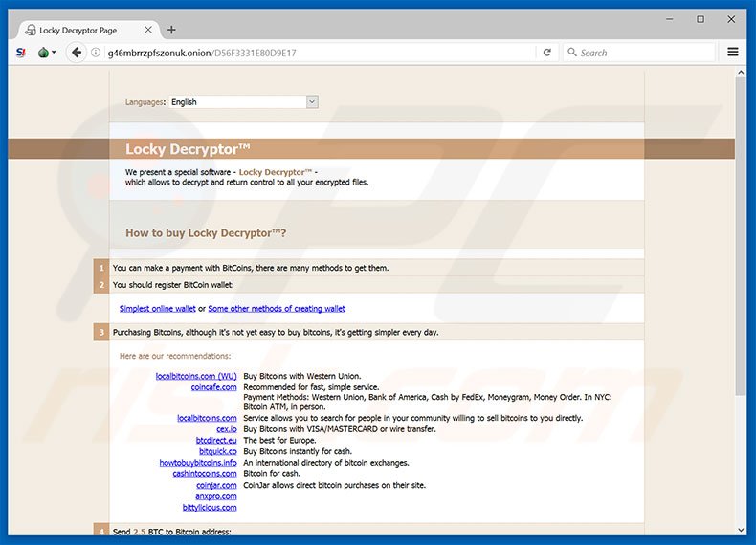Open howtobuybitcoins.info link
Image resolution: width=756 pixels, height=545 pixels.
pyautogui.click(x=198, y=463)
